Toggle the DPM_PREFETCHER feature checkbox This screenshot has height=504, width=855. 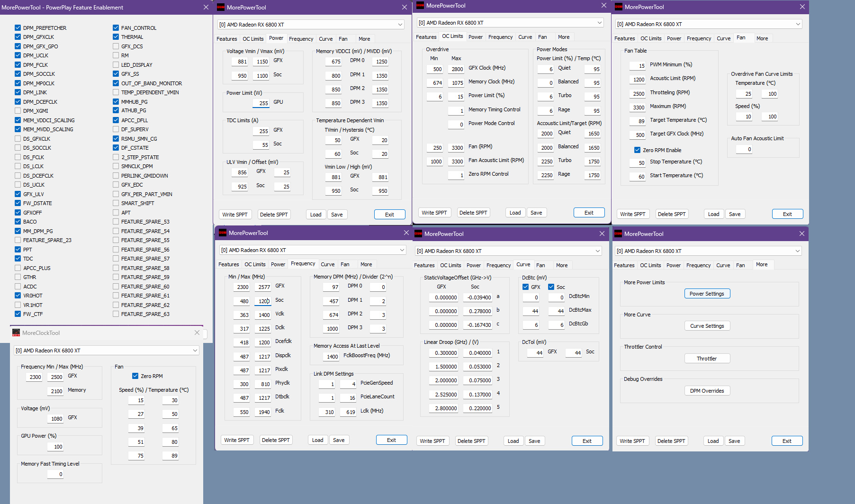click(x=18, y=27)
